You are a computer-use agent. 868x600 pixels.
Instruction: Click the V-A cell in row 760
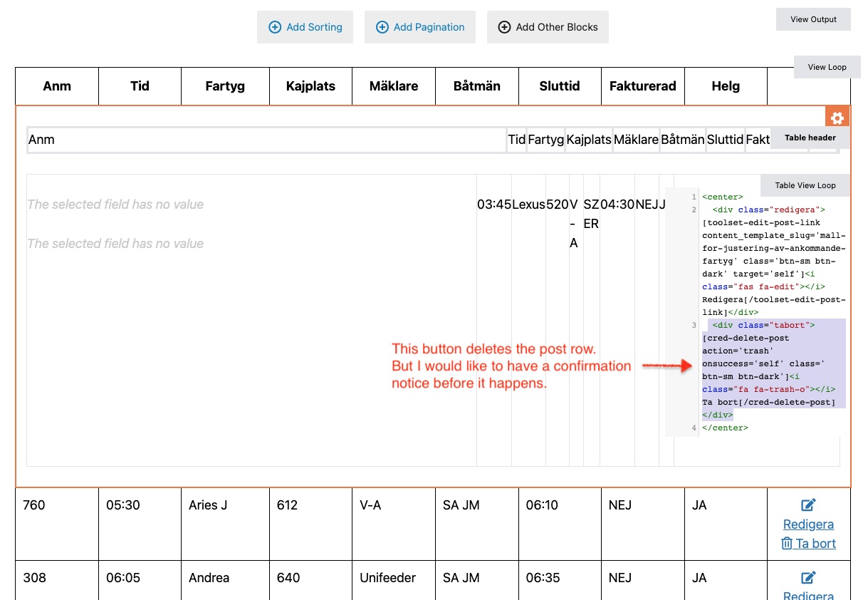(x=394, y=524)
